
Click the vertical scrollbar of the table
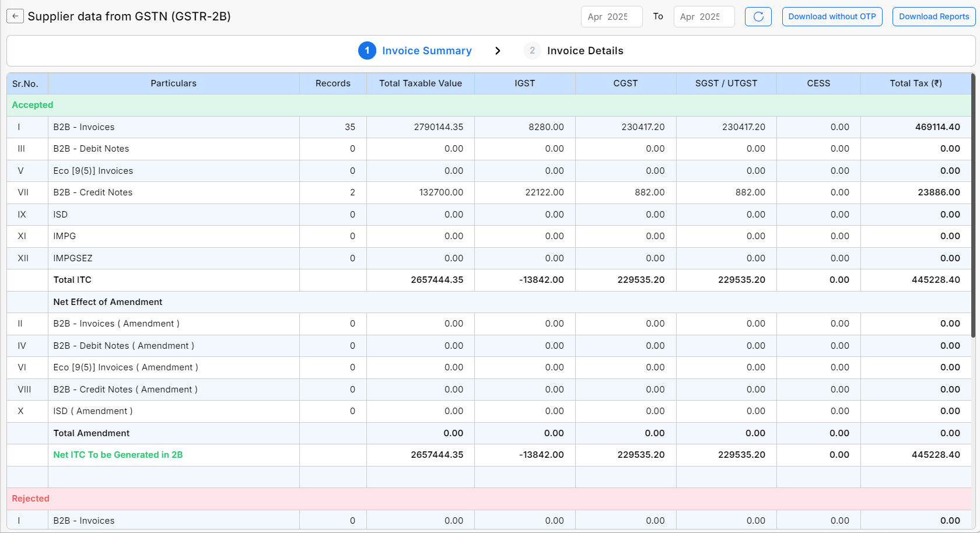972,204
